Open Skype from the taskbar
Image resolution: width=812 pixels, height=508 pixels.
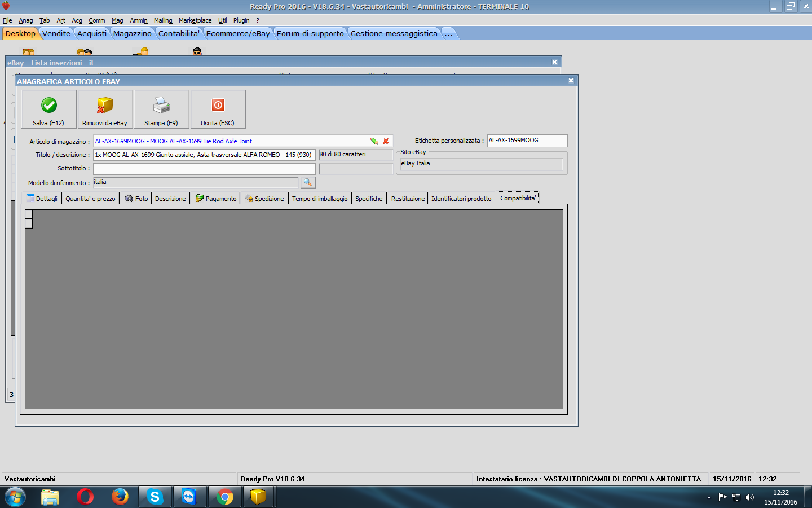(x=155, y=497)
